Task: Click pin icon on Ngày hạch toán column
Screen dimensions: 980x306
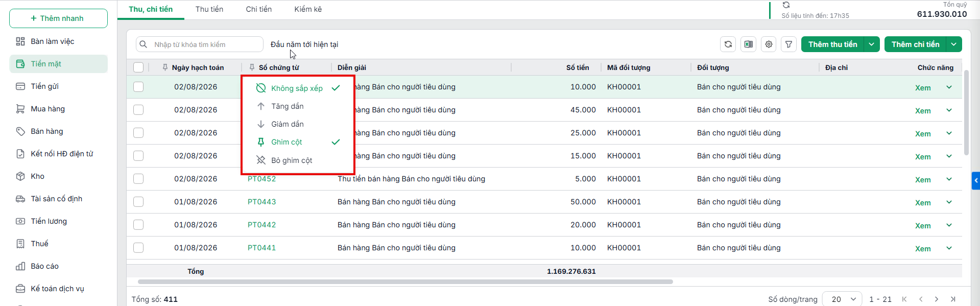Action: 165,67
